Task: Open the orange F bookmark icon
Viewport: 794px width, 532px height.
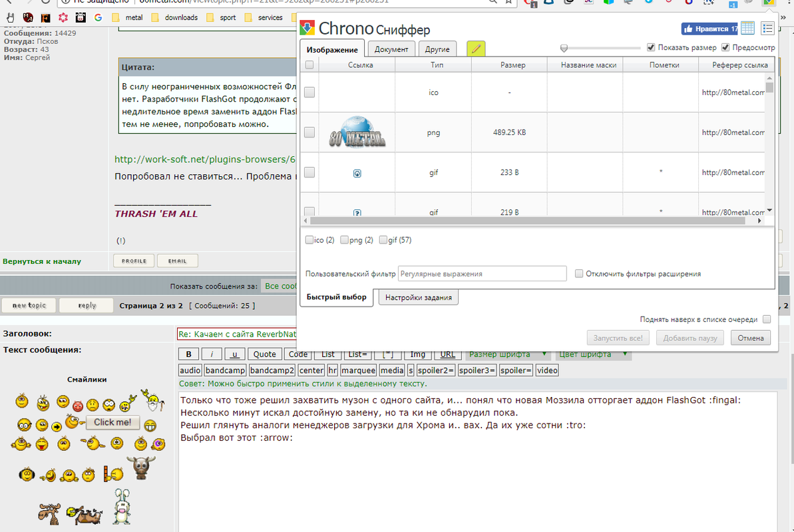Action: 45,17
